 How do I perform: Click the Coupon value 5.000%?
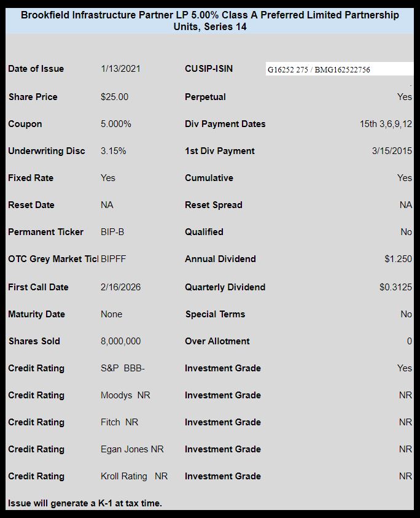116,124
